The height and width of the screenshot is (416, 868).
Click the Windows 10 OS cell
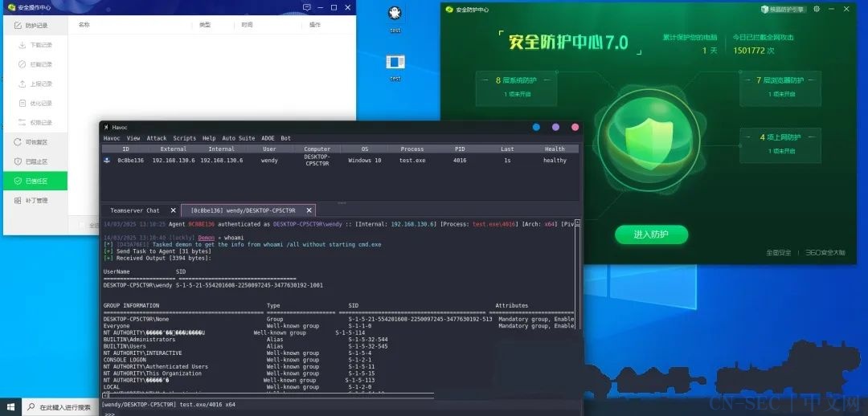pos(364,161)
